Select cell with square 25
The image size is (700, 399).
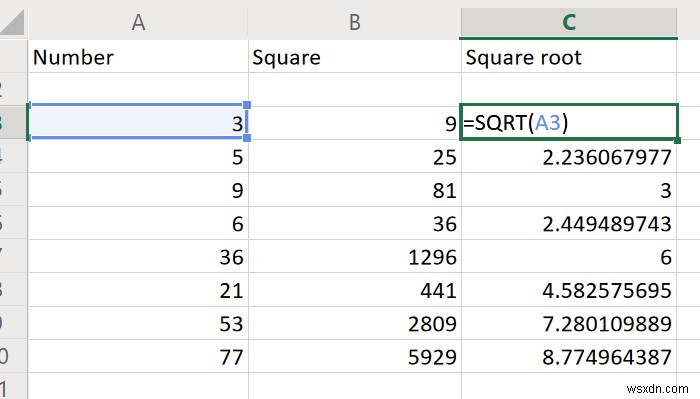(x=354, y=157)
